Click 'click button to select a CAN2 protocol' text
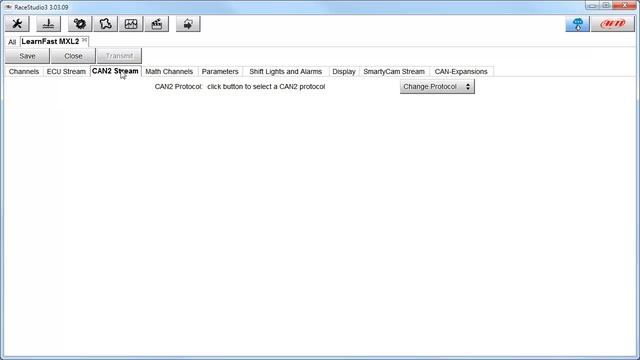Image resolution: width=640 pixels, height=360 pixels. pos(266,87)
